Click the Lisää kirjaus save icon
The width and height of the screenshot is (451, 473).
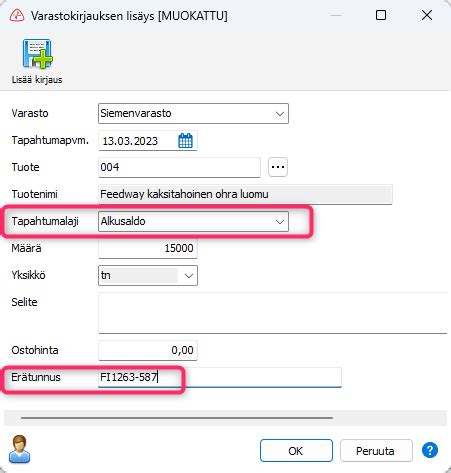point(37,54)
